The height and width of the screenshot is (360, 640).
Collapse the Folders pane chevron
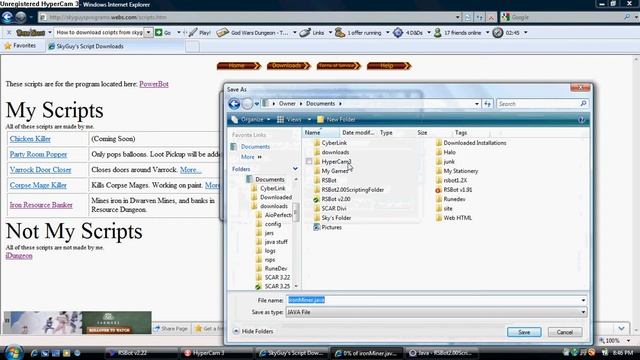point(295,169)
